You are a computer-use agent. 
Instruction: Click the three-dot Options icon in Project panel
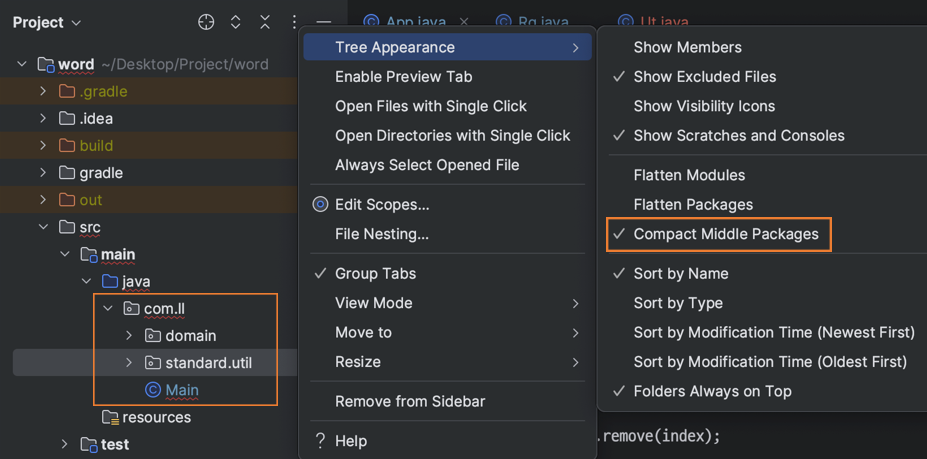tap(294, 22)
